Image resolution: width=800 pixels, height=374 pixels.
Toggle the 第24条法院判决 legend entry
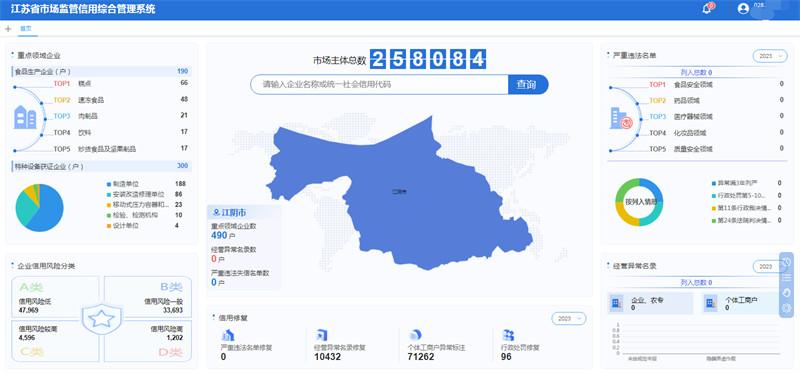coord(742,220)
